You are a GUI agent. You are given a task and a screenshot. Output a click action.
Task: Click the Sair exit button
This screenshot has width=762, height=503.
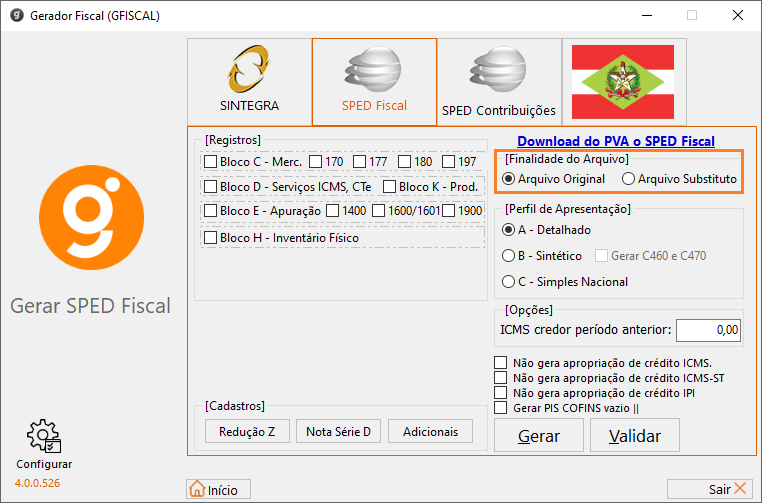coord(710,489)
